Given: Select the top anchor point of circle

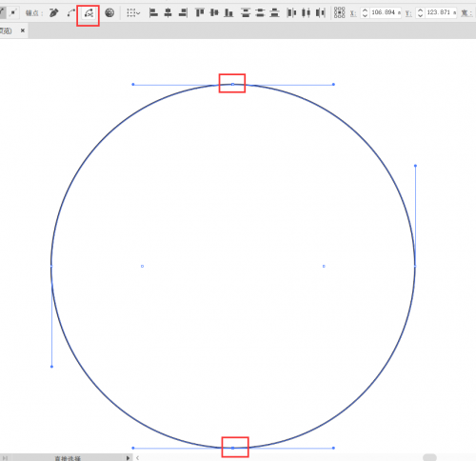Looking at the screenshot, I should (232, 85).
